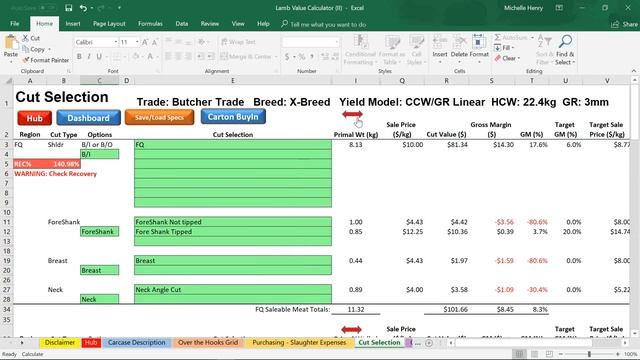The height and width of the screenshot is (360, 640).
Task: Open the Format cells icon
Action: click(x=479, y=42)
